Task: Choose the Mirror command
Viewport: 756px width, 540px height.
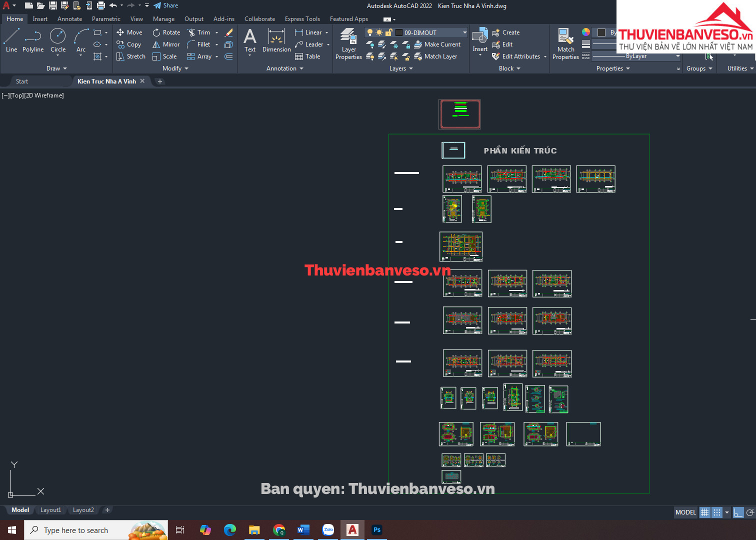Action: 166,44
